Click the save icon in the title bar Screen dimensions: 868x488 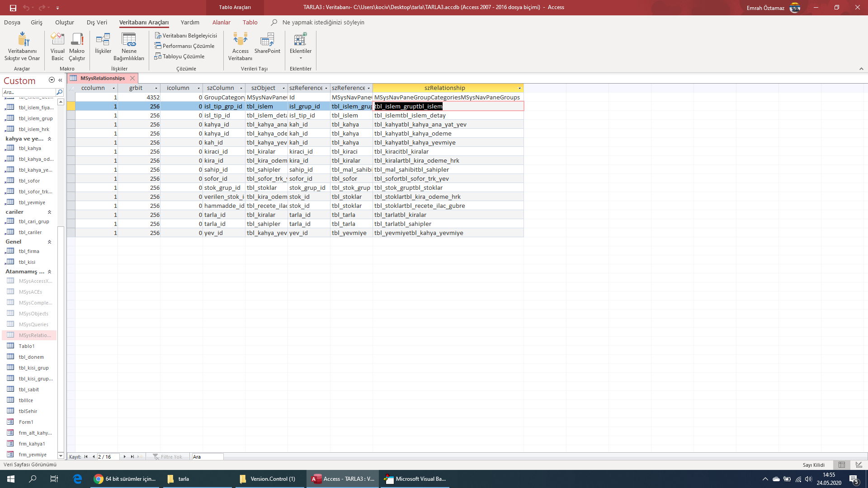[x=13, y=8]
